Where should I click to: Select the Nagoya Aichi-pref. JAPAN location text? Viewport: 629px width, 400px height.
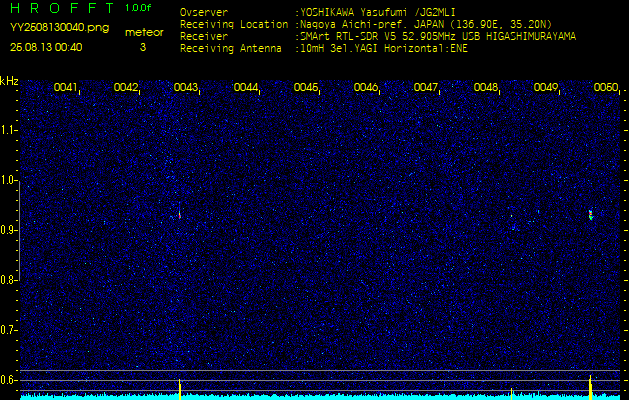click(425, 24)
